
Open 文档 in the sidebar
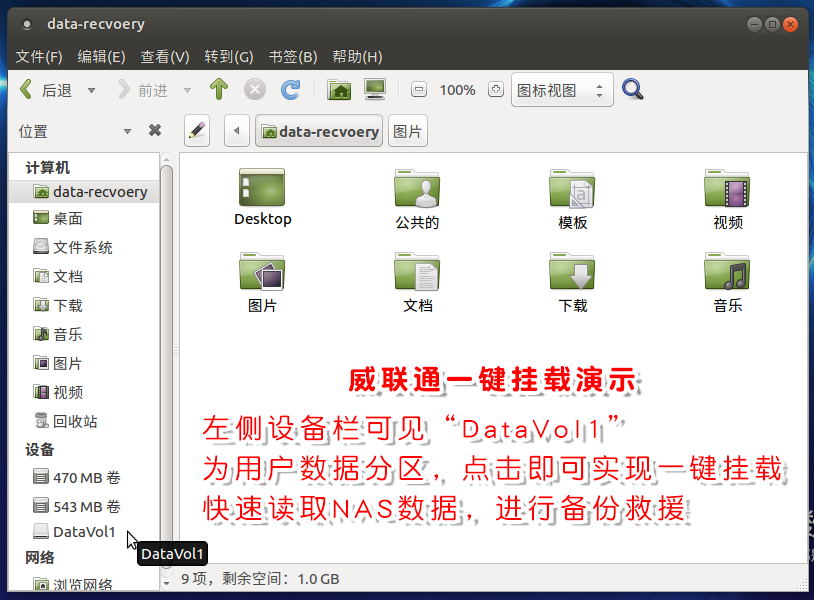[x=85, y=276]
